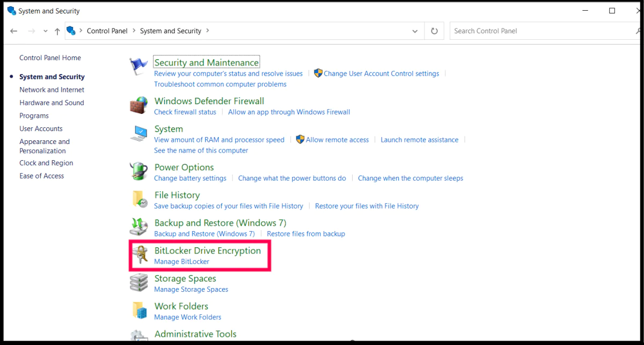Open System using the computer icon
Screen dimensions: 644x345
point(138,133)
